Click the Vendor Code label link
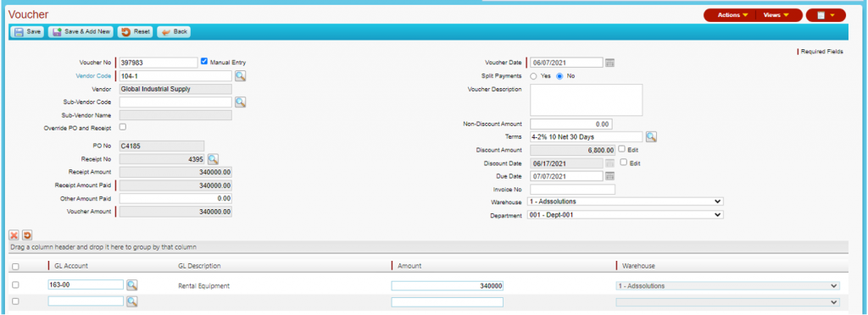 click(x=93, y=76)
